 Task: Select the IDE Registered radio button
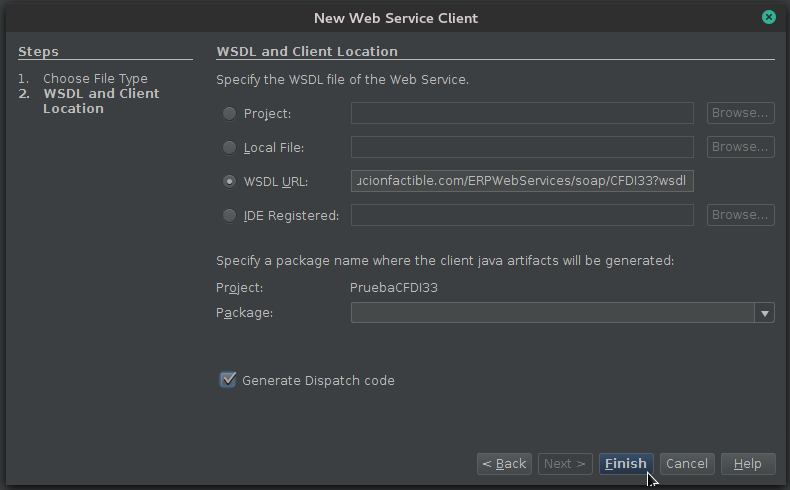pyautogui.click(x=230, y=216)
